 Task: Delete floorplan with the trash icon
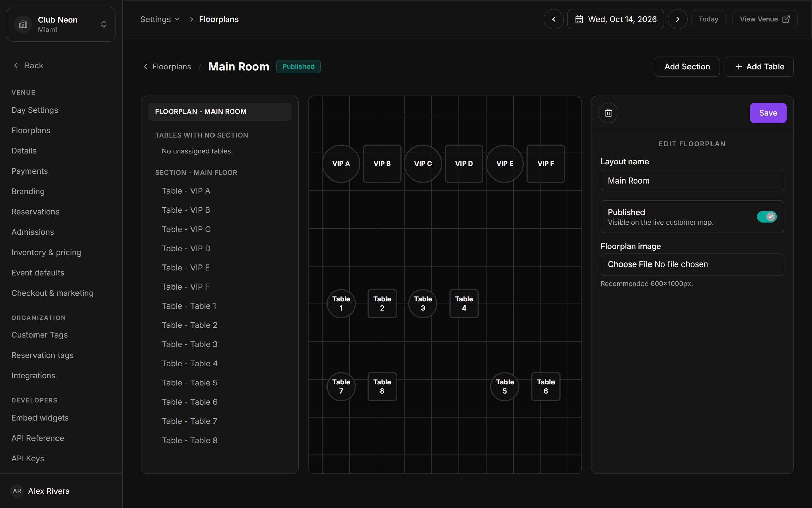(x=608, y=113)
